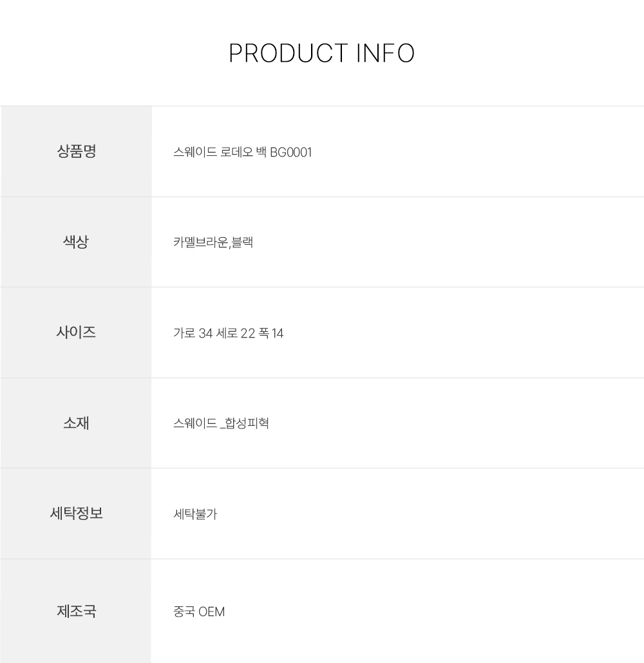The height and width of the screenshot is (663, 644).
Task: Click the 스웨이드 text in the product name
Action: (x=194, y=153)
